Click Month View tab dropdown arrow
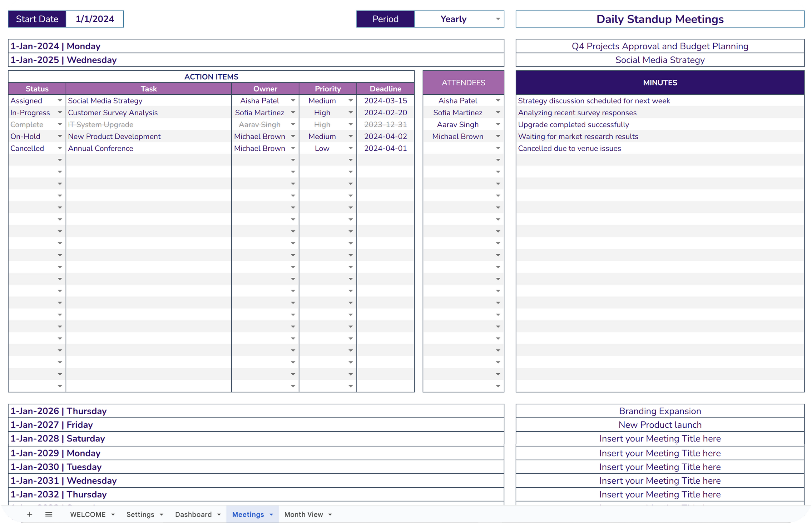Image resolution: width=812 pixels, height=523 pixels. pos(330,515)
